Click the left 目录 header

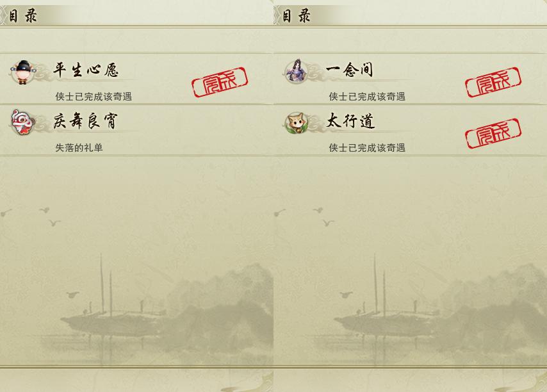[22, 16]
